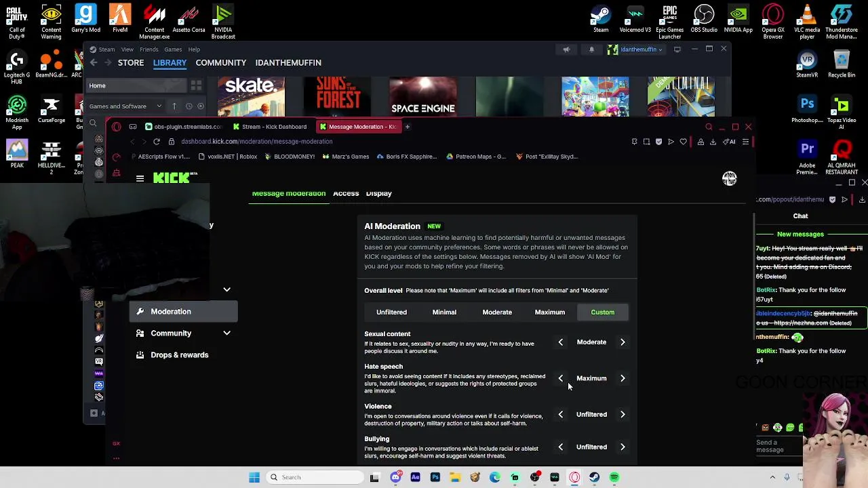868x488 pixels.
Task: Click the heart bookmark icon in Opera toolbar
Action: 683,142
